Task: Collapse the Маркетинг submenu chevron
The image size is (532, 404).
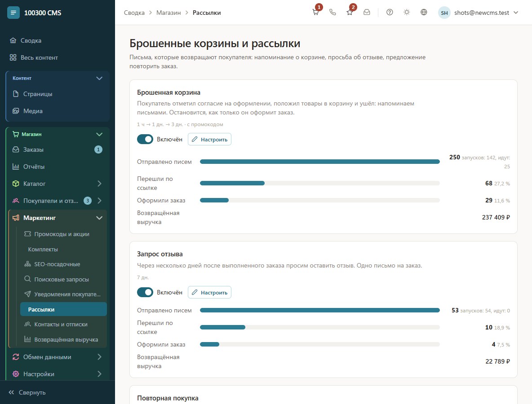Action: (x=99, y=218)
